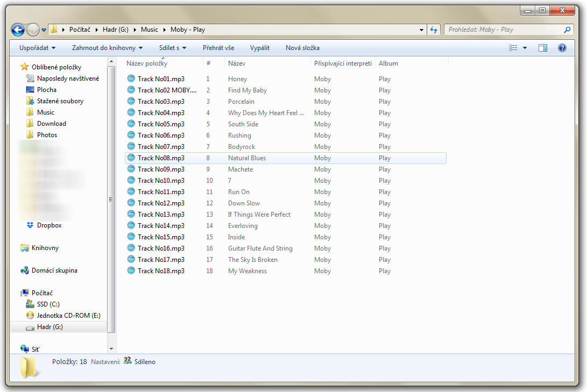Sort by Název title column header
This screenshot has width=587, height=392.
tap(237, 63)
